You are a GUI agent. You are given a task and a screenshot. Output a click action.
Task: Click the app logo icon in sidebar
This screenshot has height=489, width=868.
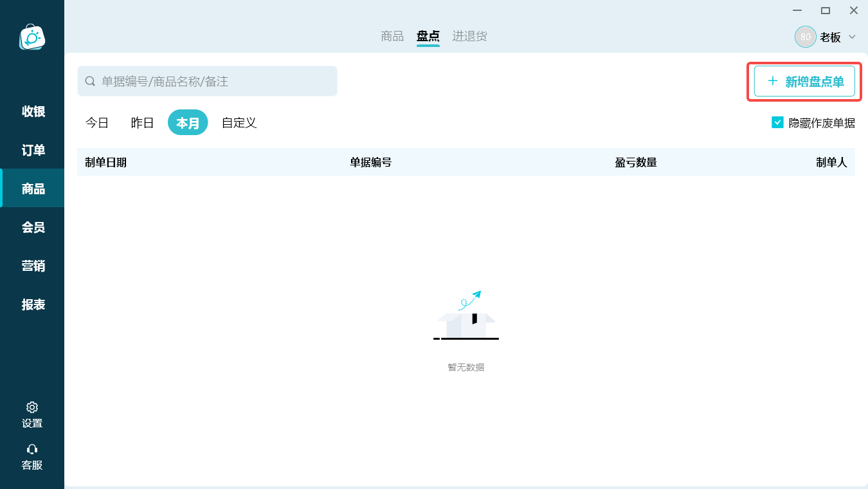[x=32, y=37]
